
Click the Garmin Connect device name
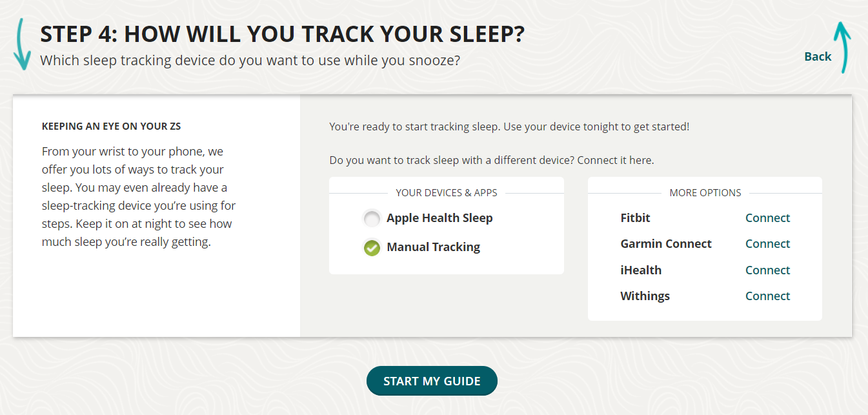pos(666,244)
